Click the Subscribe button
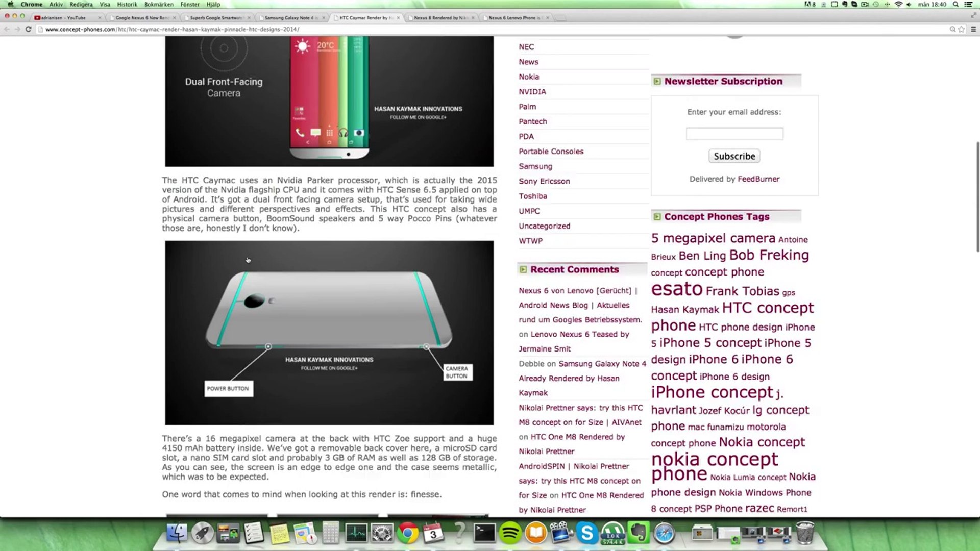 pos(734,156)
